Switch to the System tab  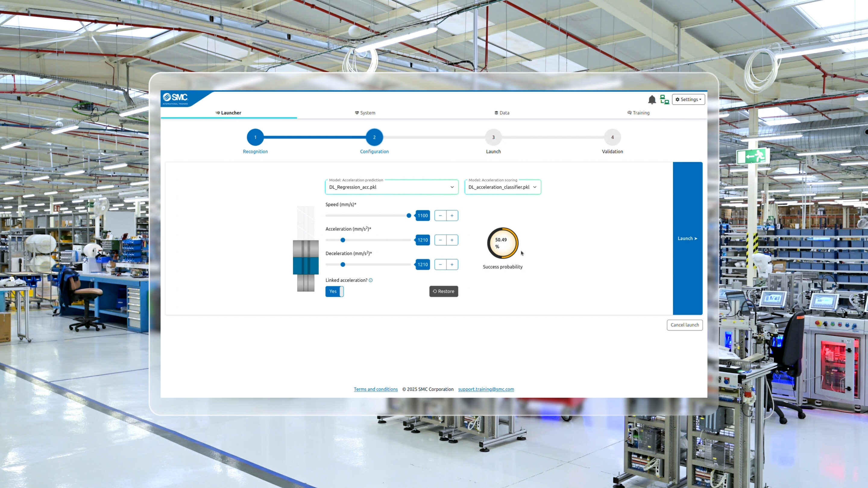point(365,113)
